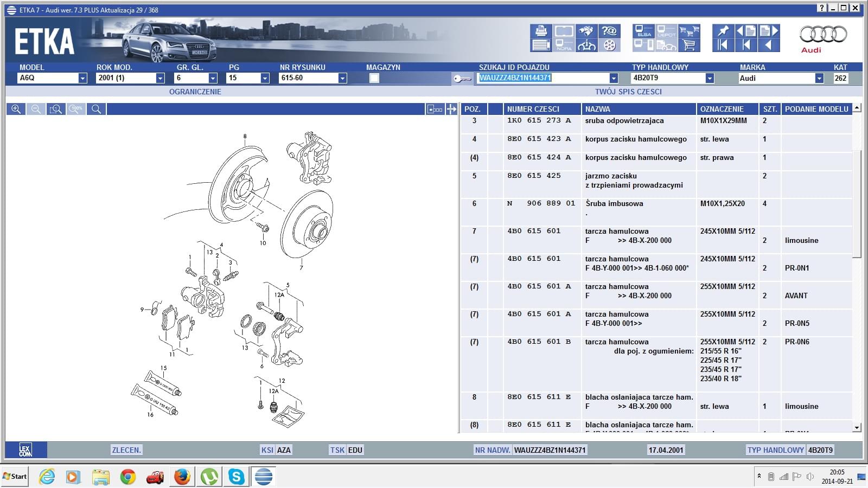Click the DEPOT toolbar icon
Image resolution: width=868 pixels, height=488 pixels.
pos(666,31)
